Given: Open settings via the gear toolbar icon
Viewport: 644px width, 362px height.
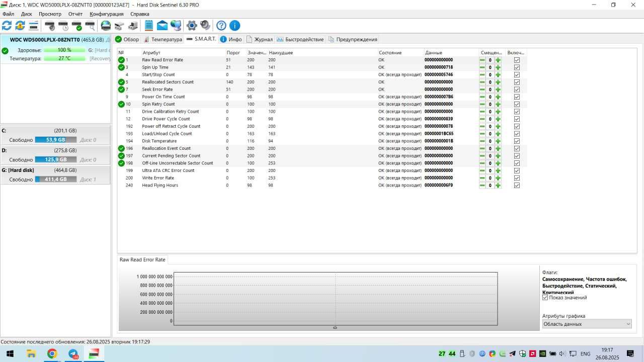Looking at the screenshot, I should pos(192,26).
